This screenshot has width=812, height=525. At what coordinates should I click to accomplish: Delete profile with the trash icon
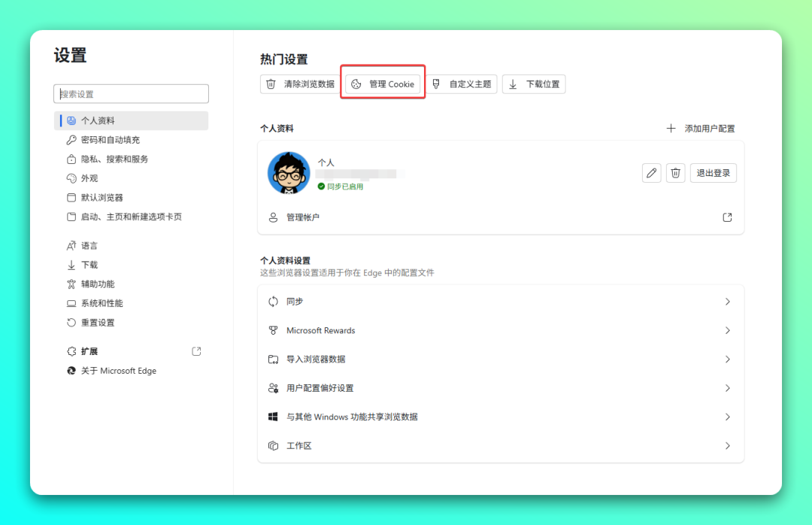675,173
